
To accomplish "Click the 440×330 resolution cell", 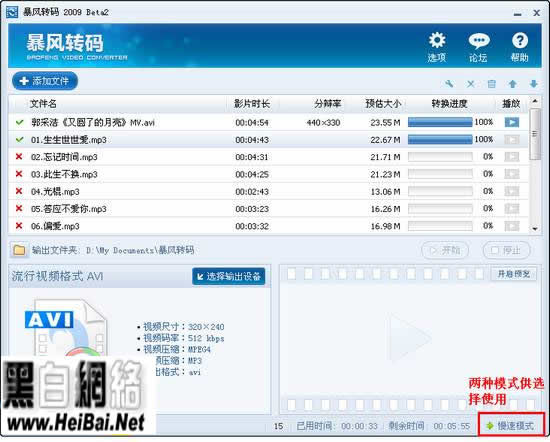I will tap(323, 122).
